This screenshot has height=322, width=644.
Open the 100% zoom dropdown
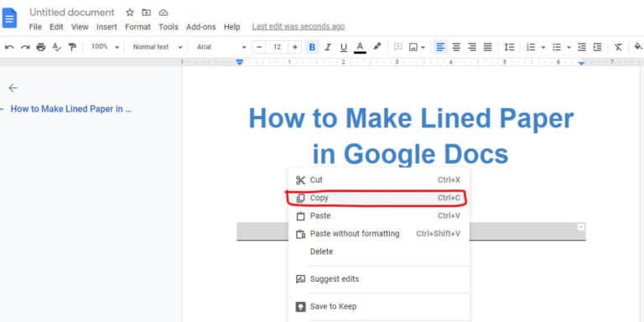click(x=105, y=47)
